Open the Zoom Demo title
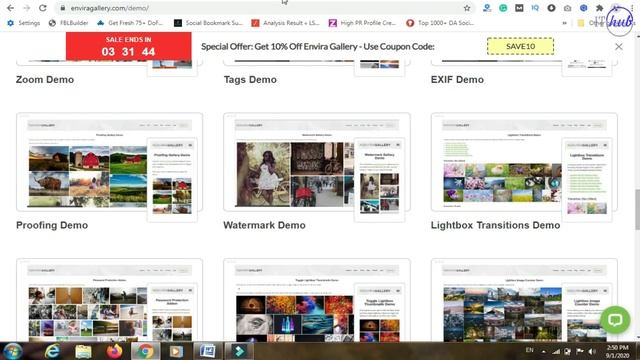The width and height of the screenshot is (640, 360). tap(45, 80)
